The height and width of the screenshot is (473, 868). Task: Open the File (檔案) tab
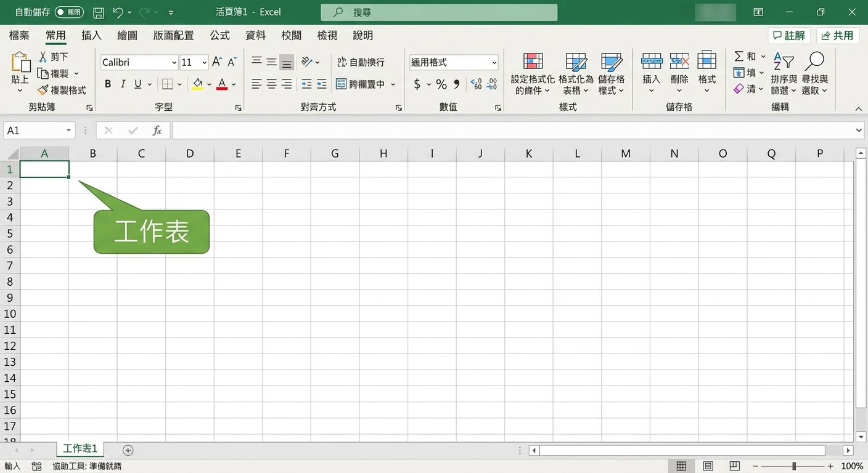(x=19, y=36)
